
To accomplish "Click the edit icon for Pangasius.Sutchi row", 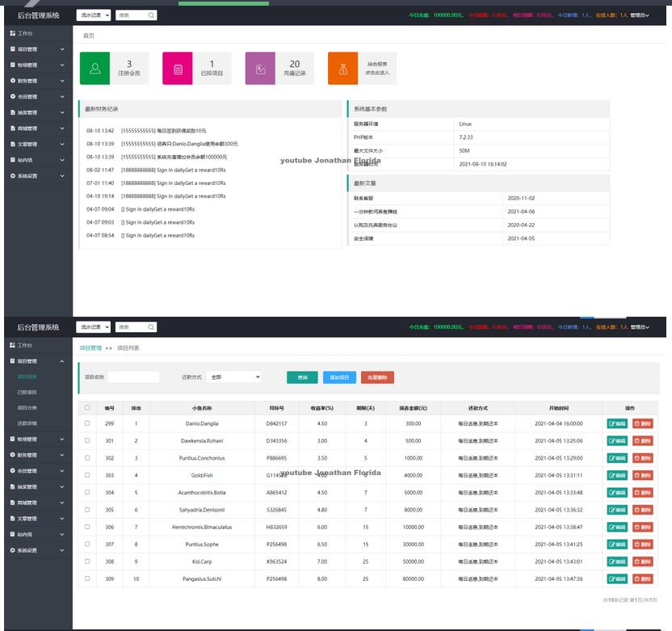I will click(617, 578).
